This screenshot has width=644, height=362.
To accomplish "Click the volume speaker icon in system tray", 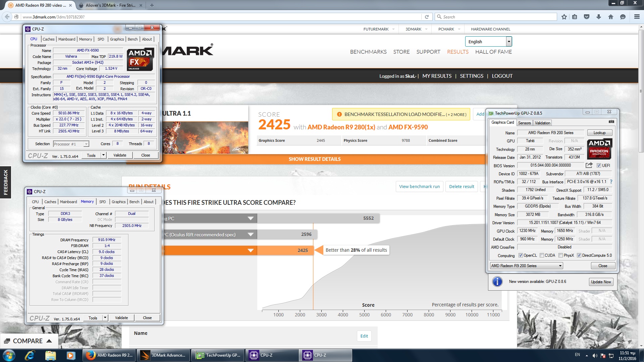I will (595, 355).
